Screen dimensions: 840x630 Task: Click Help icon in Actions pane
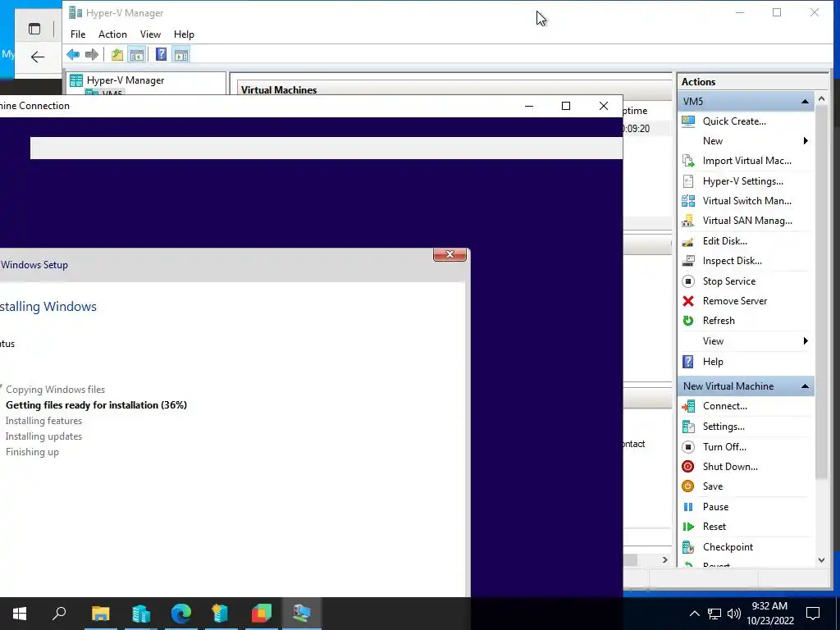pos(688,362)
